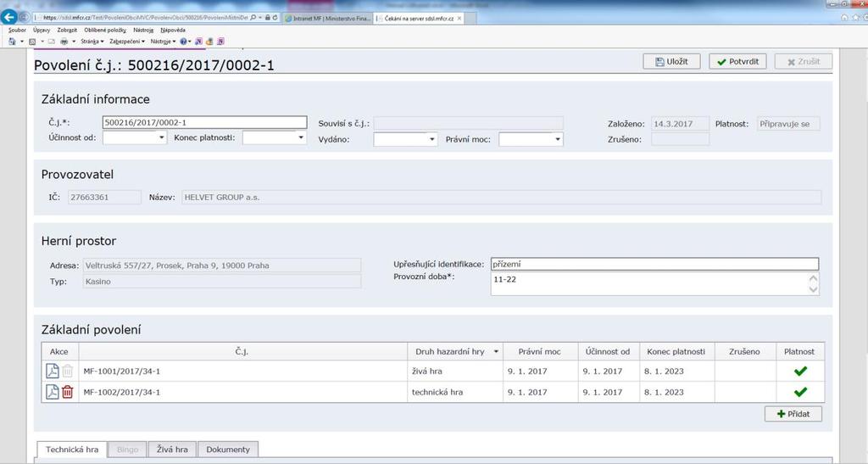Click the Home page icon in command bar

[12, 42]
